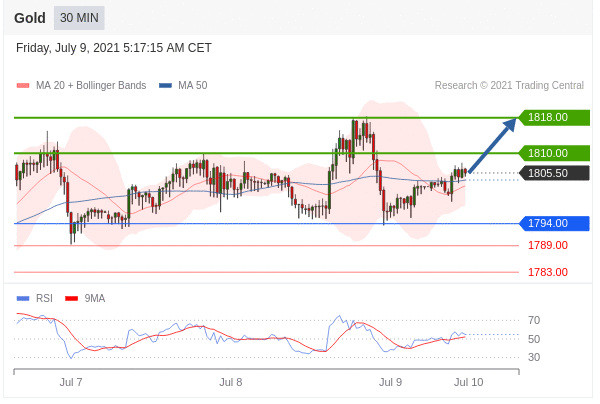The image size is (600, 404).
Task: Toggle the 9MA legend label
Action: pyautogui.click(x=95, y=298)
